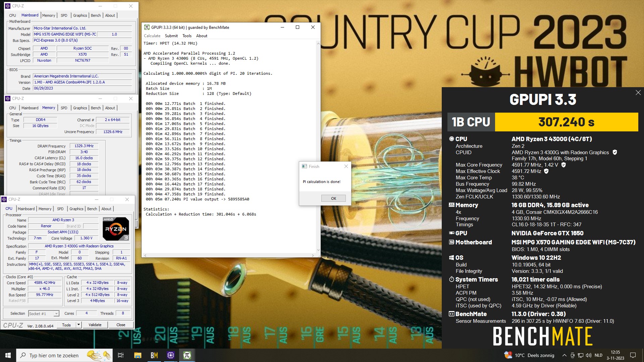This screenshot has width=644, height=362.
Task: Expand the Tools dropdown arrow in CPU-Z
Action: (x=78, y=325)
